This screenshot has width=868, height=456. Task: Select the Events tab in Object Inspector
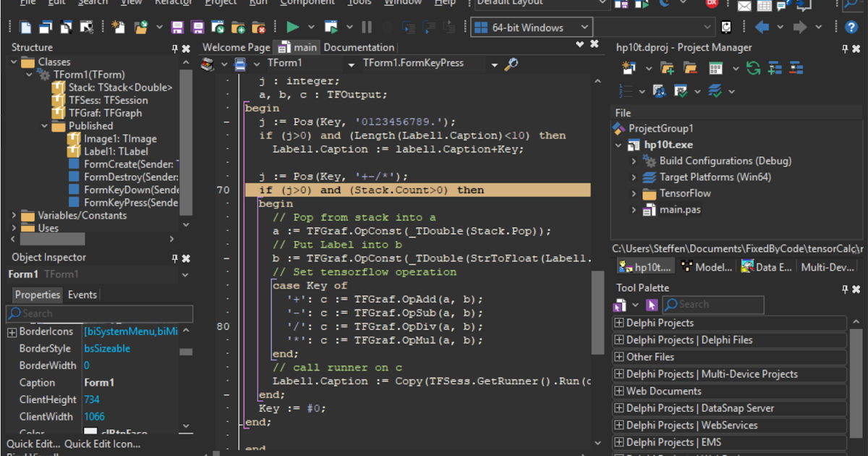(x=82, y=295)
